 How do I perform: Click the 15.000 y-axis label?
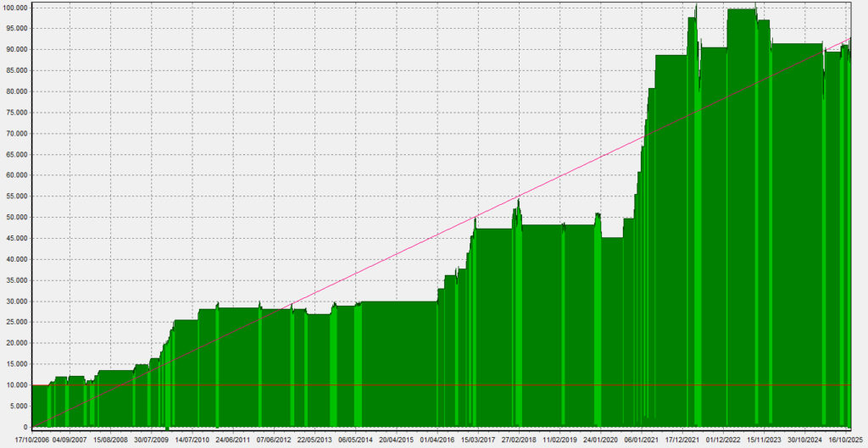pos(15,364)
